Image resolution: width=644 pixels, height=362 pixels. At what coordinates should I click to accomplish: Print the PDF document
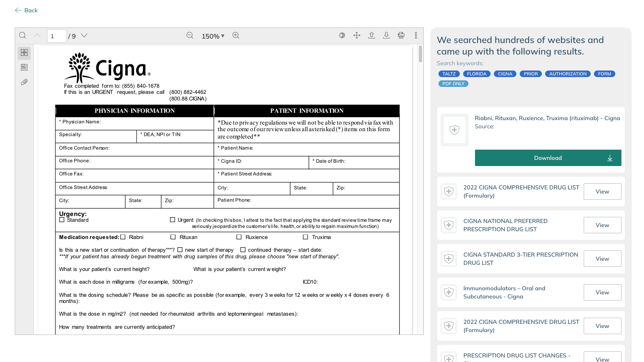(x=401, y=36)
